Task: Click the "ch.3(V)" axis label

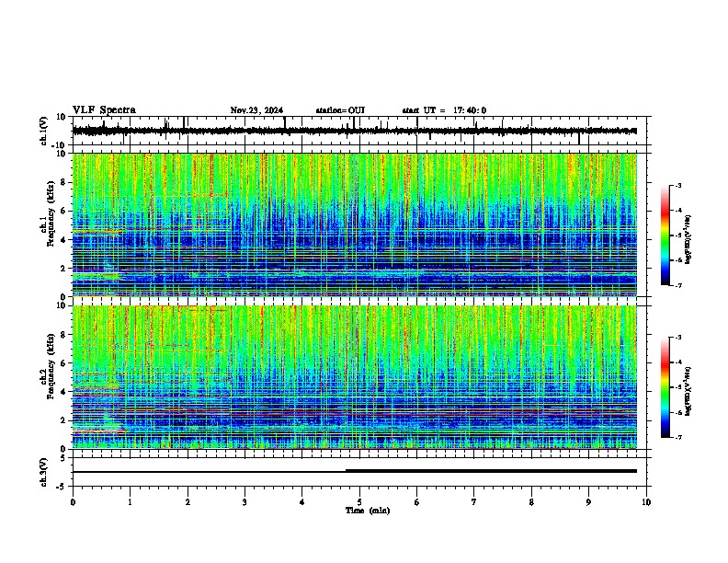Action: (44, 472)
